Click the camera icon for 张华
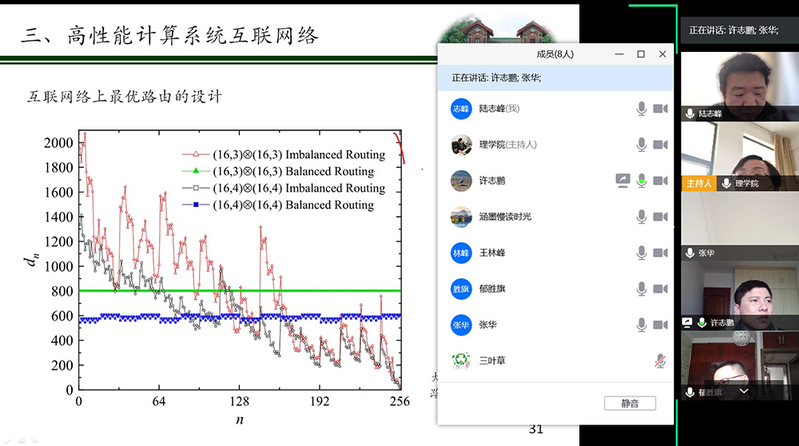 (x=660, y=325)
